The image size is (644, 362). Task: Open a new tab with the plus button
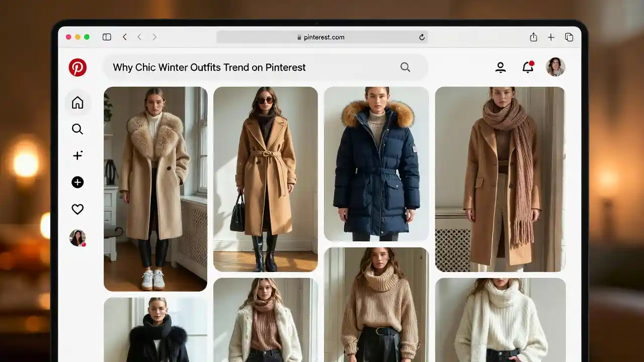pyautogui.click(x=551, y=37)
